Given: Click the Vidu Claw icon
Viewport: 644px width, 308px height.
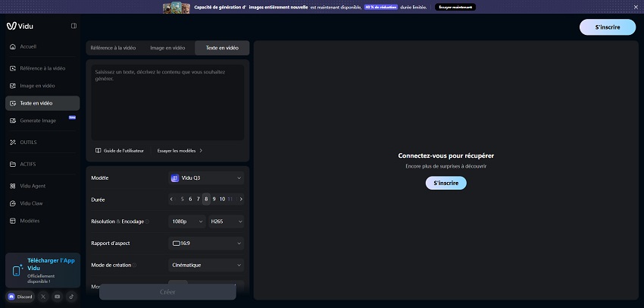Looking at the screenshot, I should click(13, 203).
